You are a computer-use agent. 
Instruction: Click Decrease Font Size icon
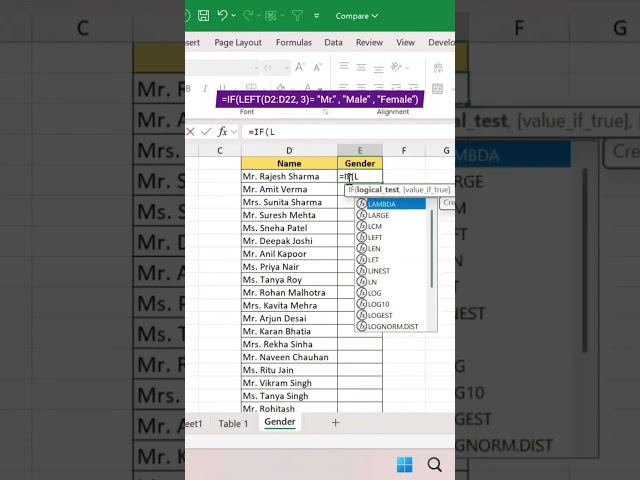[318, 67]
